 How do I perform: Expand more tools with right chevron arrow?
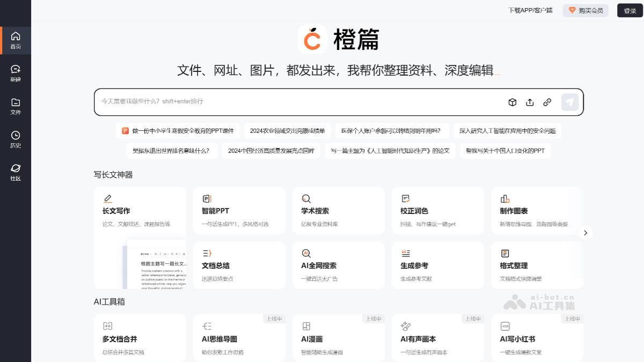pos(586,233)
